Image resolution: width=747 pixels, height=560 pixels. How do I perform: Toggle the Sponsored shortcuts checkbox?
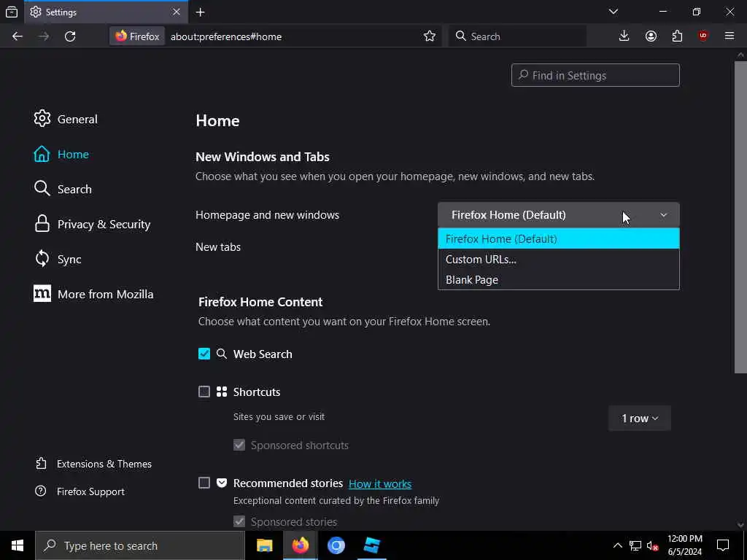(239, 445)
